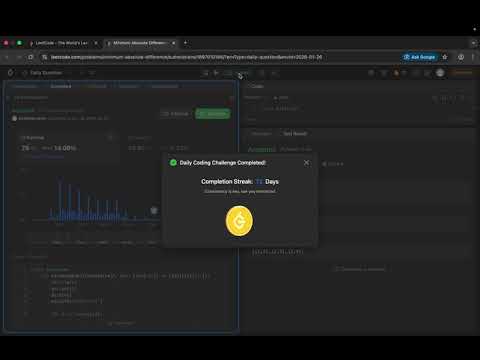Close the first LeetCode browser tab

[96, 43]
